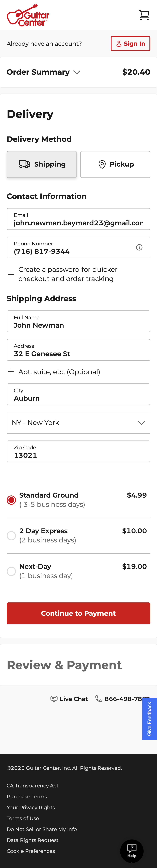
Task: Click Continue to Payment
Action: pyautogui.click(x=78, y=613)
